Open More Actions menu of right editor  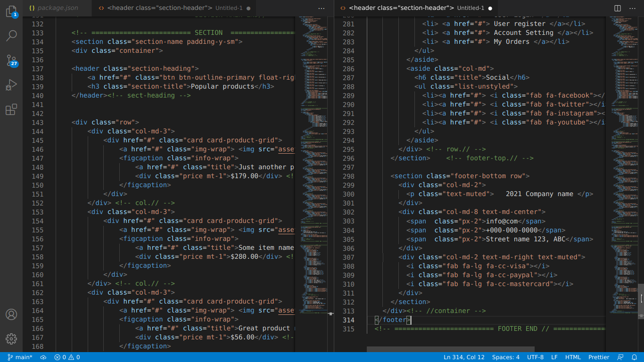632,8
